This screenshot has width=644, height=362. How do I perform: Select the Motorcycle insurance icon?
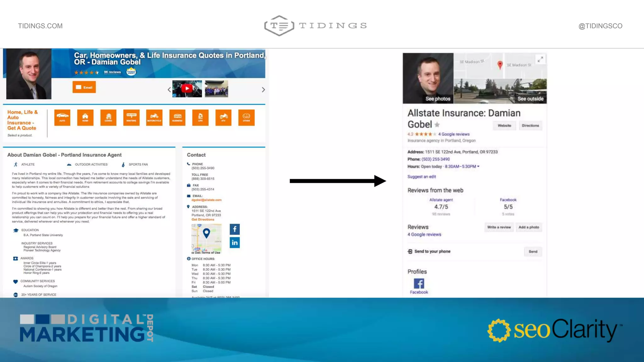pos(154,118)
